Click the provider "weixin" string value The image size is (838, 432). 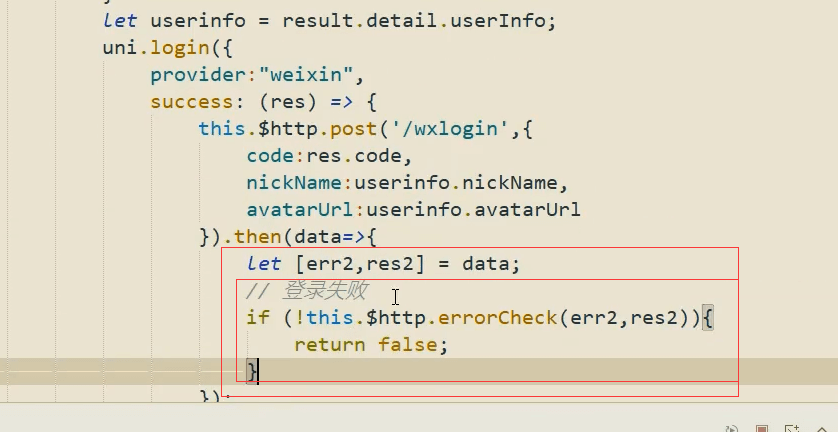point(306,75)
